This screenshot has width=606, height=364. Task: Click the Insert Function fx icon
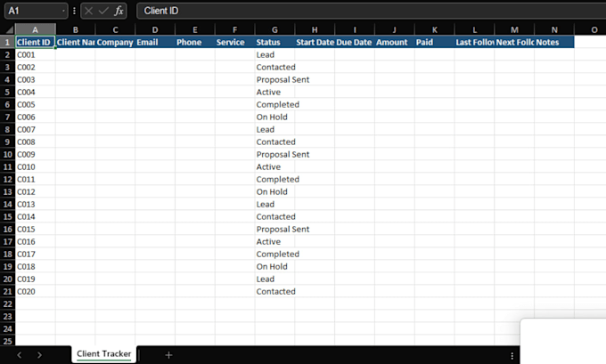[x=119, y=11]
